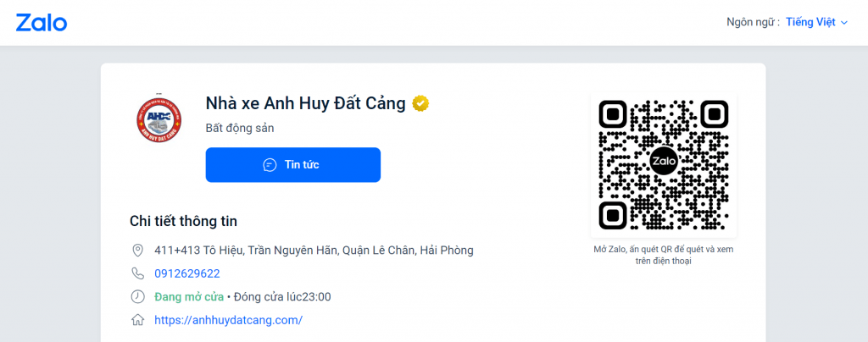Click the gold verified badge beside the name
Image resolution: width=868 pixels, height=342 pixels.
pos(420,103)
